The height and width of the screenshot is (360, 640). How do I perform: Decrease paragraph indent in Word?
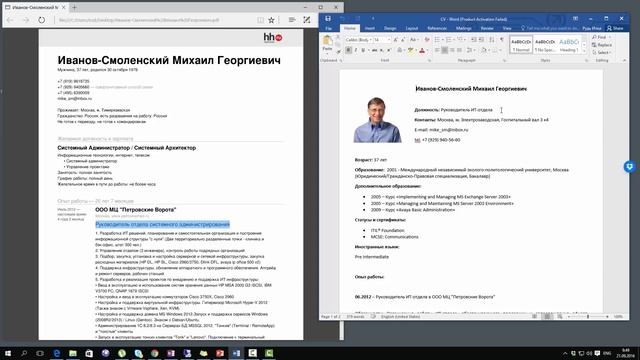point(473,40)
